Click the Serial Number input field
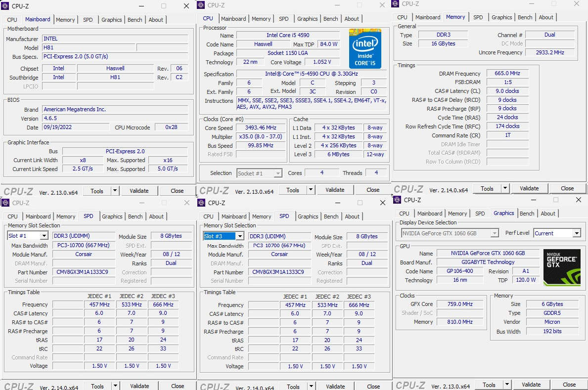 tap(83, 281)
